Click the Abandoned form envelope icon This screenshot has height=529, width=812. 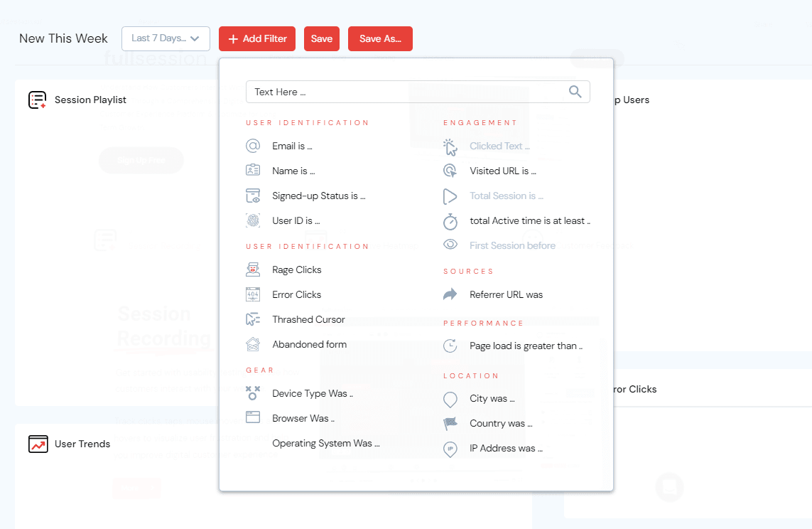click(x=253, y=344)
